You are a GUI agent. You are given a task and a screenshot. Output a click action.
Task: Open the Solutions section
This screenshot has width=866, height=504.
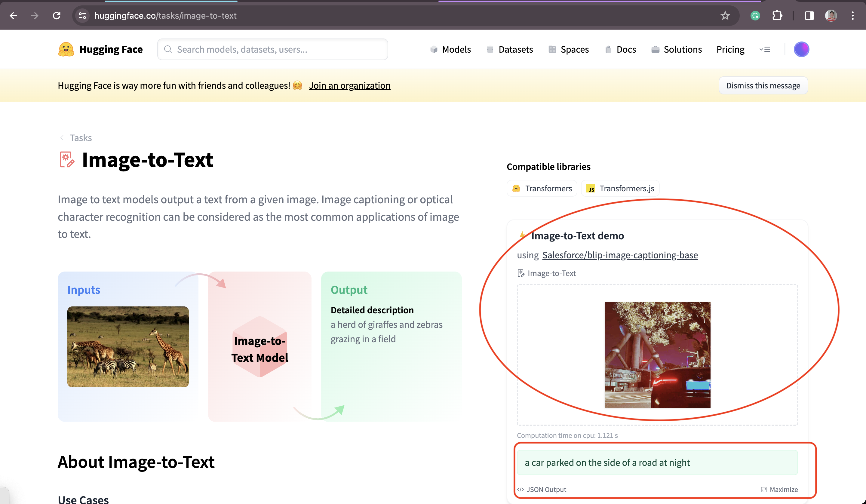point(676,50)
